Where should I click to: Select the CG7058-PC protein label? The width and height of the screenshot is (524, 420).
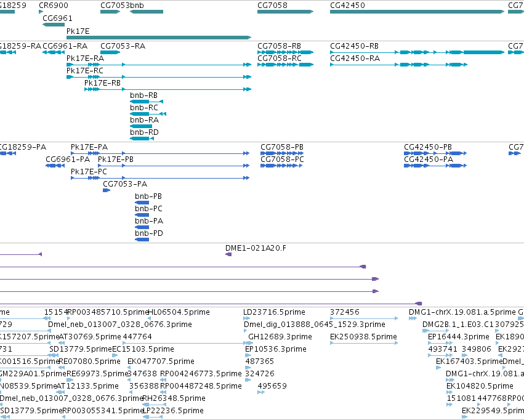[283, 160]
